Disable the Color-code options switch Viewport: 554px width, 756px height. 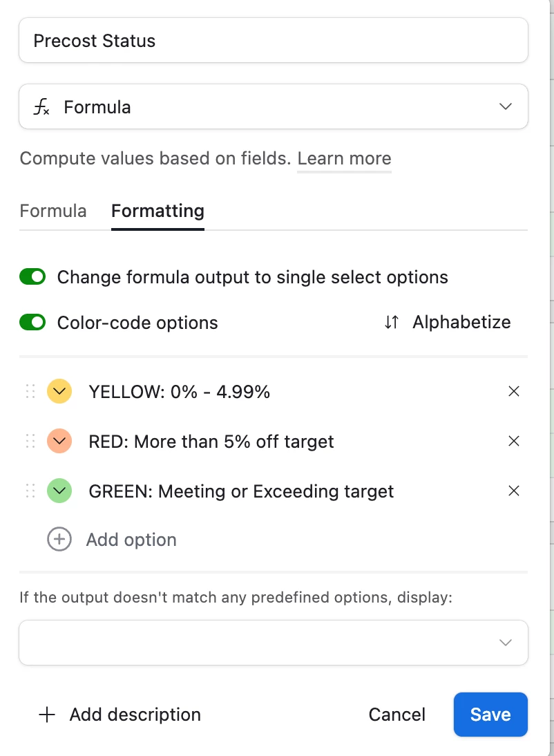click(x=32, y=323)
